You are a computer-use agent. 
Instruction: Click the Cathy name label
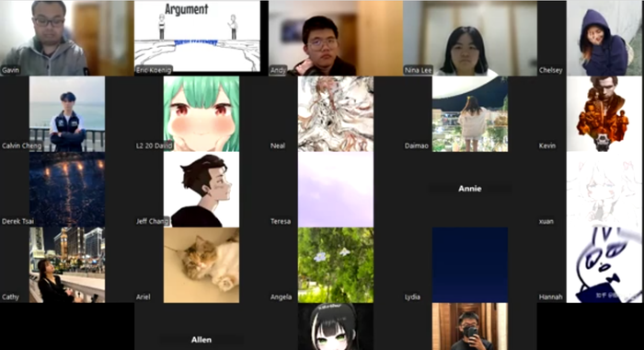coord(10,297)
